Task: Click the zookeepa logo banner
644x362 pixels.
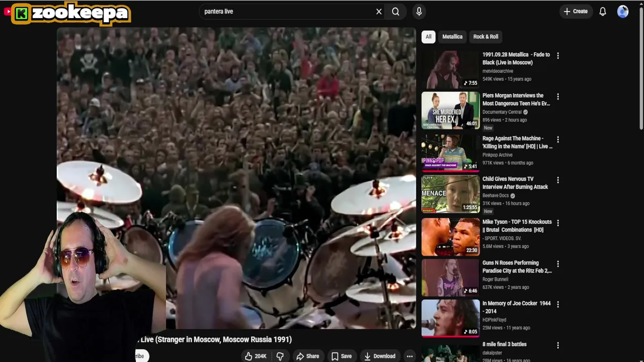Action: tap(71, 13)
